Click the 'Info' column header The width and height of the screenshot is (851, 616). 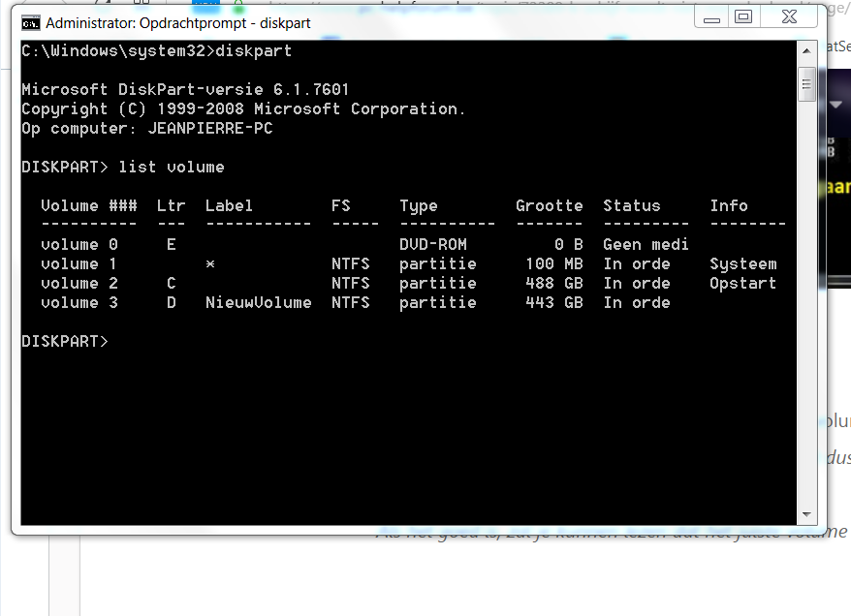click(x=729, y=206)
